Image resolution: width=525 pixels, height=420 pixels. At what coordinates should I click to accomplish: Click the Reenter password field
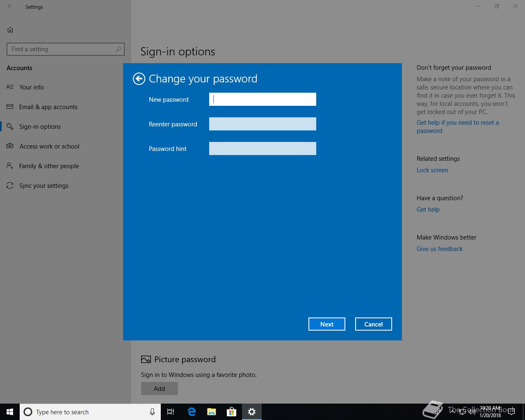pyautogui.click(x=262, y=124)
